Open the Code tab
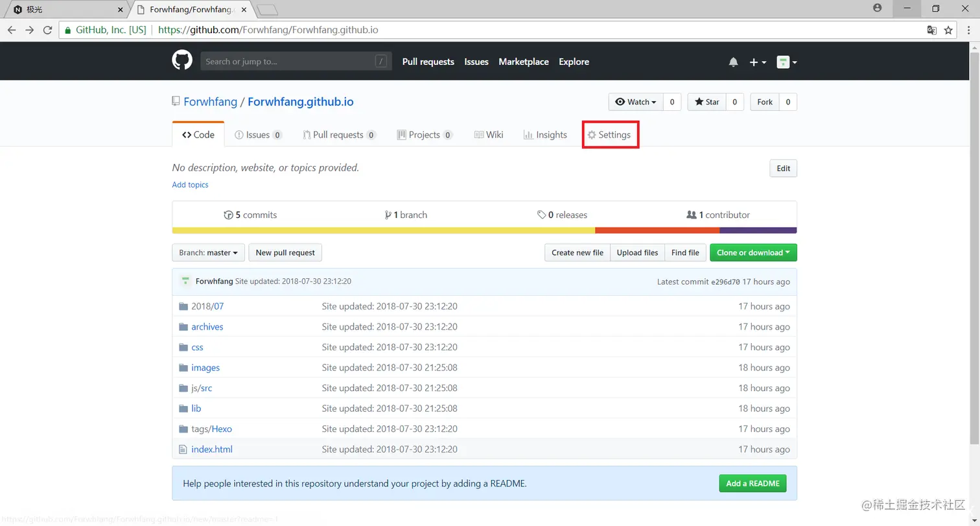Image resolution: width=980 pixels, height=526 pixels. tap(198, 135)
